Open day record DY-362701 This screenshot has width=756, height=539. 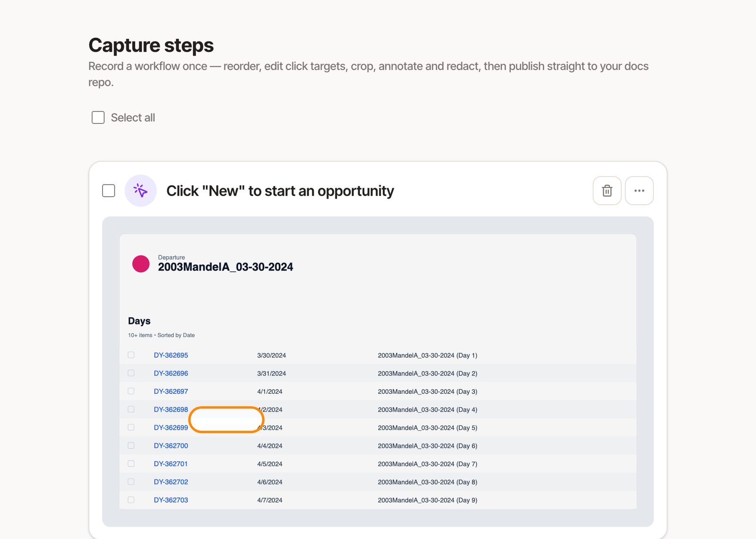pyautogui.click(x=171, y=464)
